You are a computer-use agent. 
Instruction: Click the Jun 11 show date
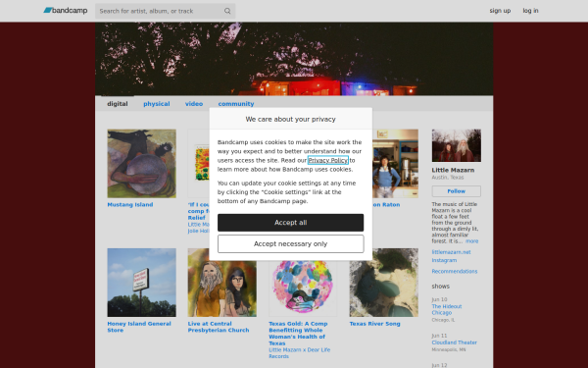click(x=439, y=336)
